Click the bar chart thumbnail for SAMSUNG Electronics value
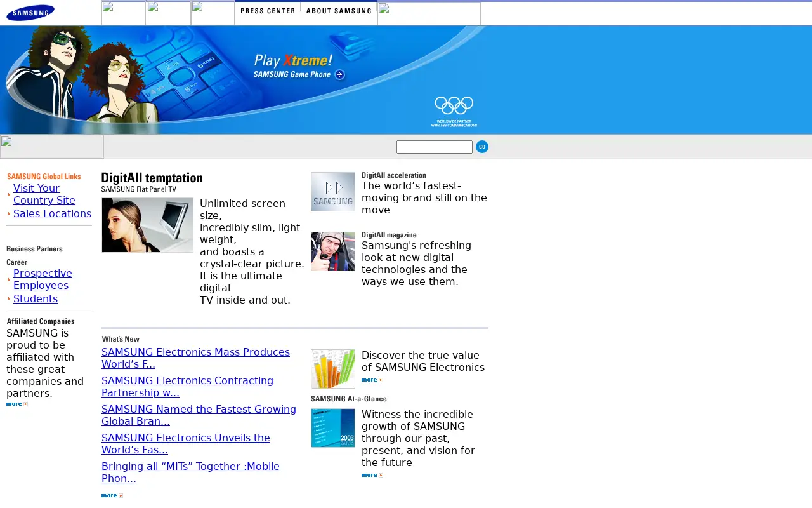This screenshot has height=508, width=812. pos(333,369)
